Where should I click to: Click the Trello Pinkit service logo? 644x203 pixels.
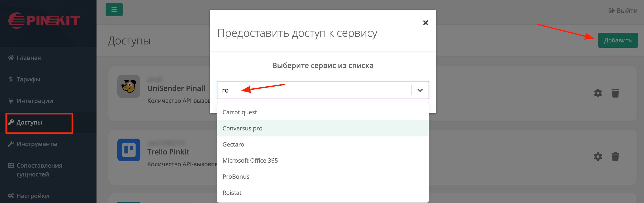click(129, 150)
